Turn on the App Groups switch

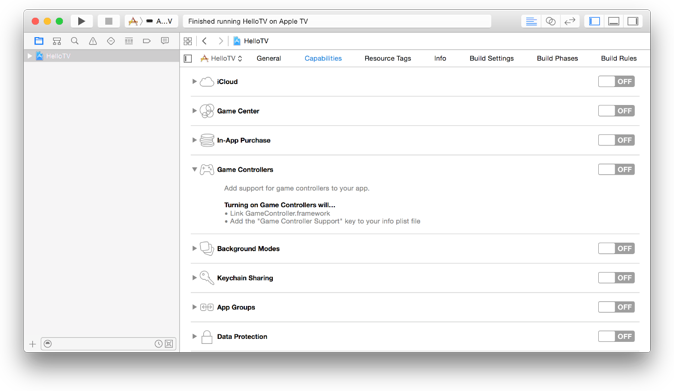coord(616,307)
